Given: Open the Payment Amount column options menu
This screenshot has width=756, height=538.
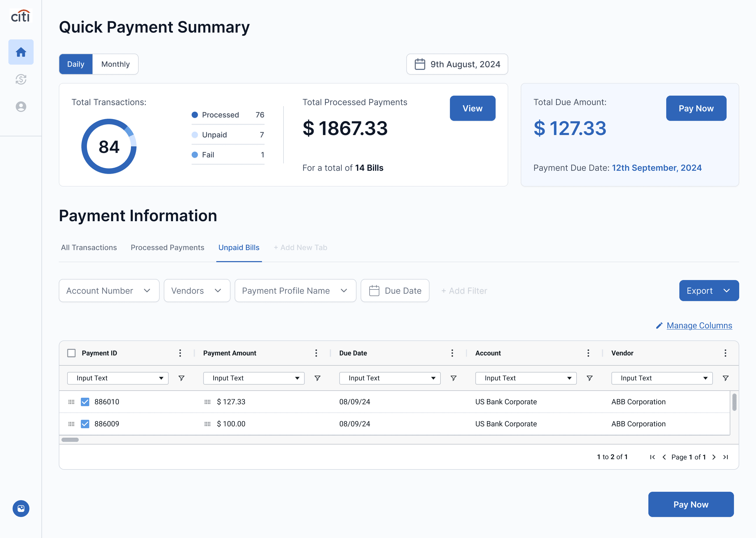Looking at the screenshot, I should tap(316, 353).
